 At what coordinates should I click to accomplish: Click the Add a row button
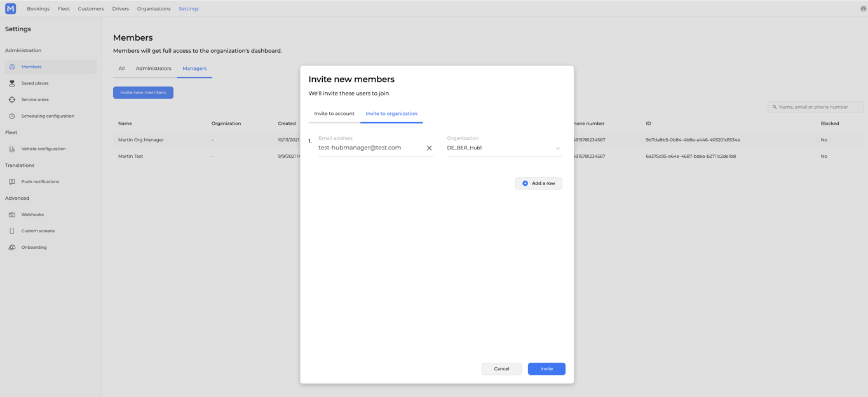(538, 183)
